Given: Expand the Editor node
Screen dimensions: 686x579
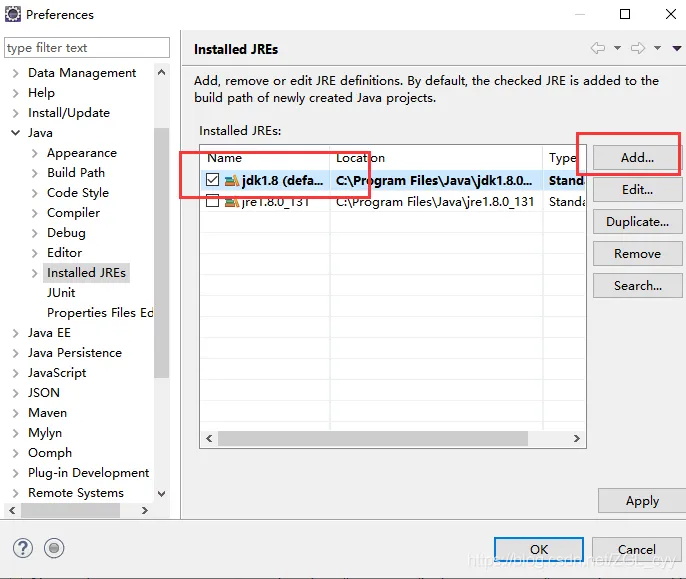Looking at the screenshot, I should click(x=35, y=253).
